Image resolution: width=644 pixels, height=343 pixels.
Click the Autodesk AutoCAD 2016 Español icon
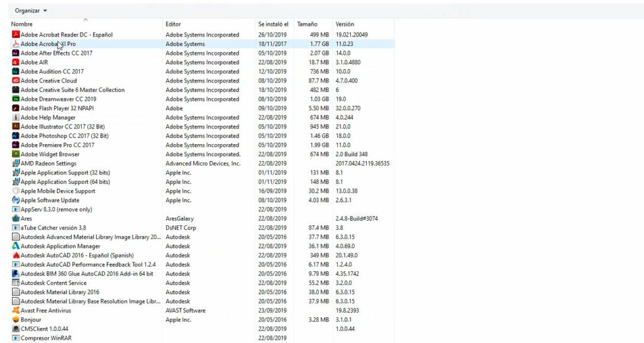(x=16, y=256)
